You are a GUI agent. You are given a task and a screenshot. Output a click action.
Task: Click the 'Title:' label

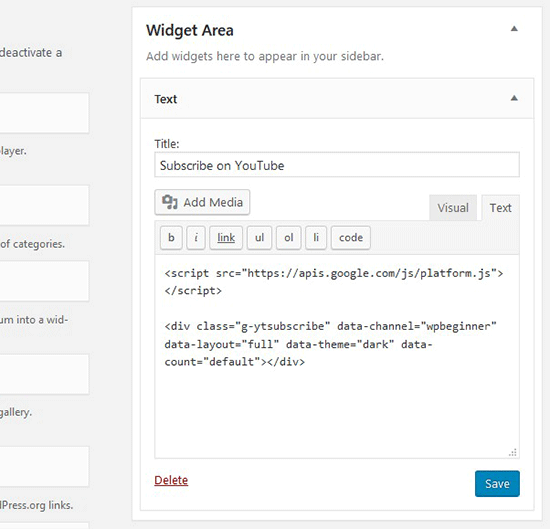pos(167,144)
